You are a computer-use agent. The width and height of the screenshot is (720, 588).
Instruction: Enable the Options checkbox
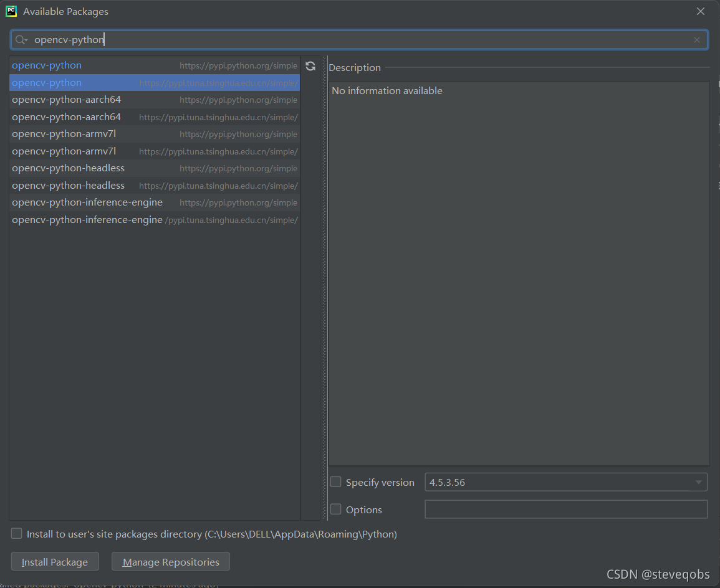tap(335, 509)
